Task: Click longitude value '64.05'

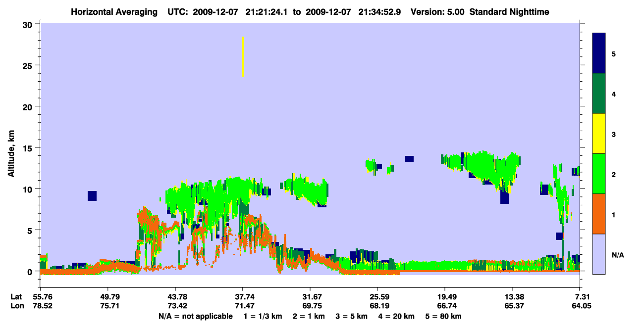Action: point(581,306)
